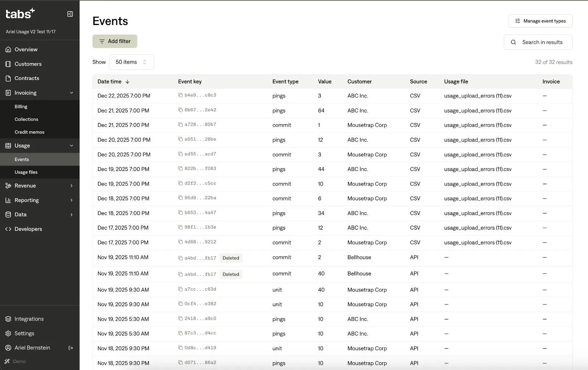Viewport: 588px width, 370px height.
Task: Copy event key ed55...acd7
Action: point(180,154)
